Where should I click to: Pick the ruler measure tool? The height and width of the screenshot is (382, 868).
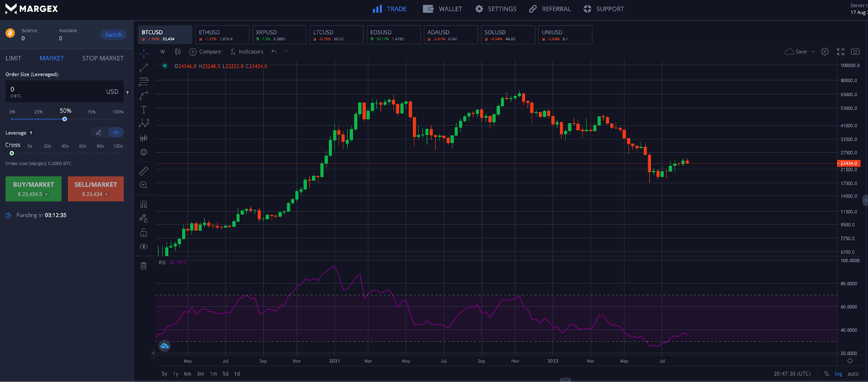tap(144, 171)
